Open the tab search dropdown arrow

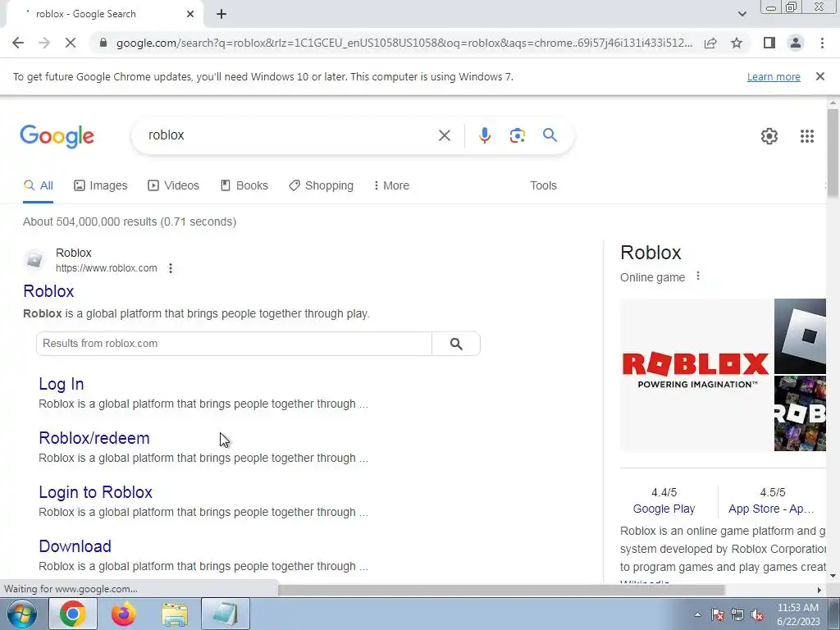pyautogui.click(x=742, y=14)
